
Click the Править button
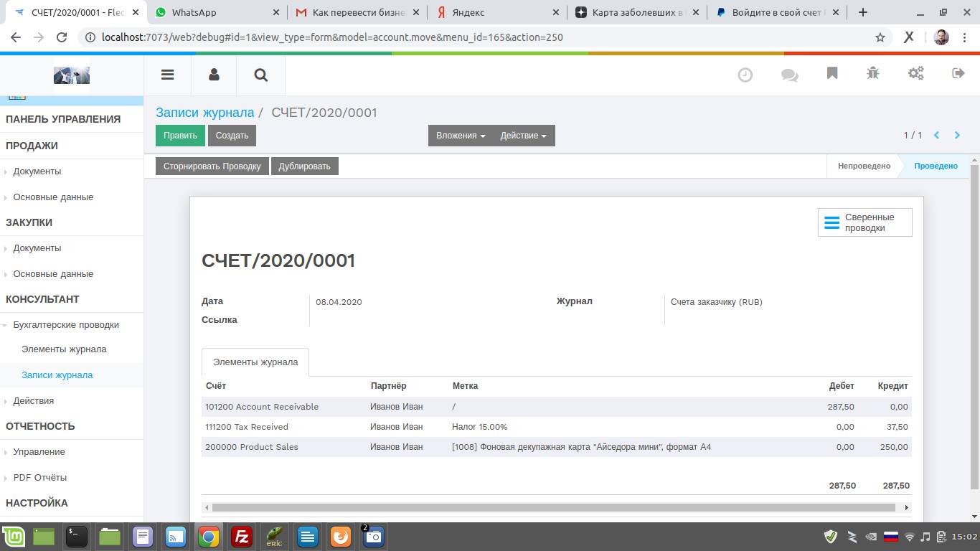[180, 136]
